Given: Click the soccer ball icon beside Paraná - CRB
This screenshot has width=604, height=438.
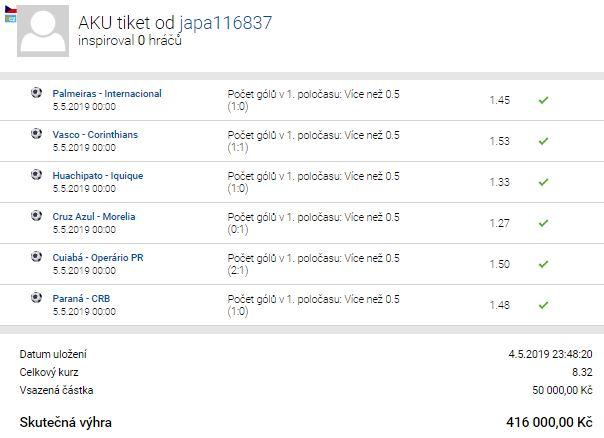Looking at the screenshot, I should coord(36,298).
